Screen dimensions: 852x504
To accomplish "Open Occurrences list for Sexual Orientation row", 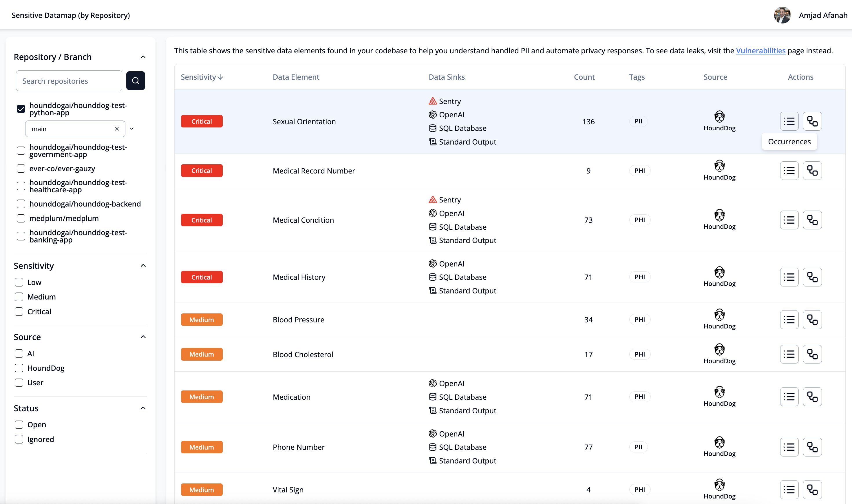I will click(789, 121).
